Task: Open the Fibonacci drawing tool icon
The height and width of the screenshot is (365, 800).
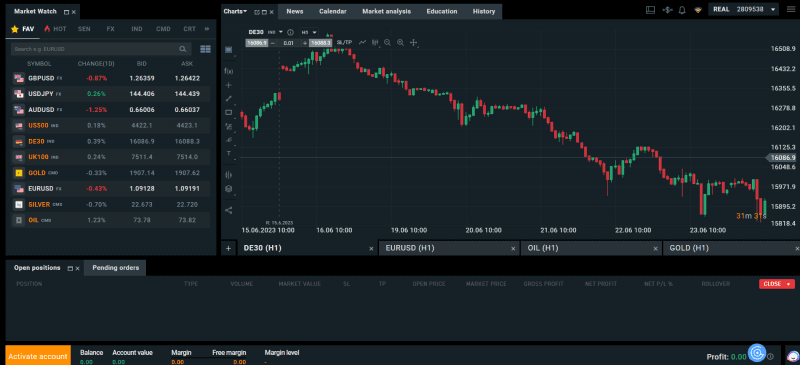Action: coord(229,126)
